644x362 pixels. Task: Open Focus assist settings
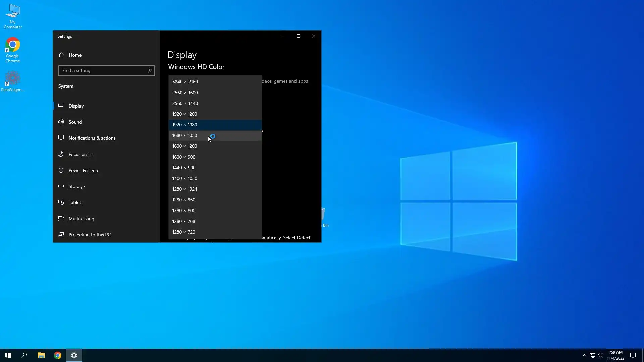click(x=80, y=154)
